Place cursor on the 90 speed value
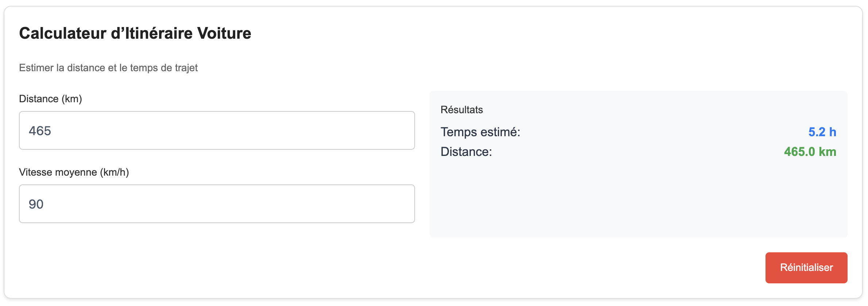Image resolution: width=868 pixels, height=306 pixels. click(x=36, y=204)
